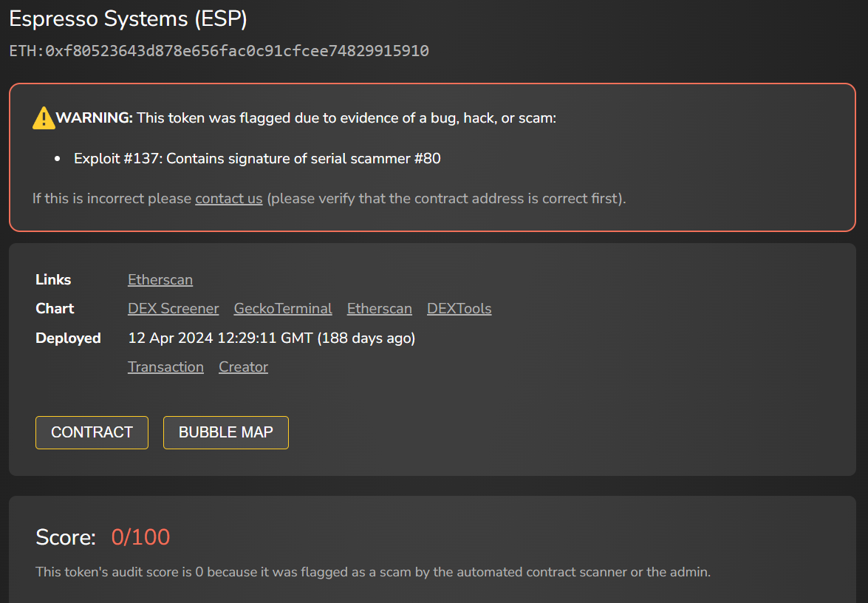Image resolution: width=868 pixels, height=603 pixels.
Task: Open Etherscan link in the Chart row
Action: (x=380, y=308)
